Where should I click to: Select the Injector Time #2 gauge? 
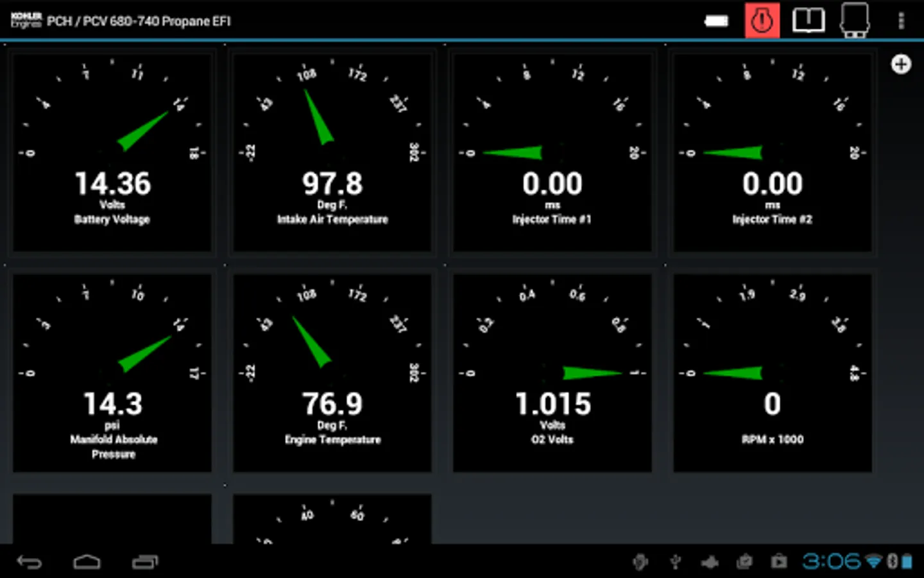click(773, 152)
